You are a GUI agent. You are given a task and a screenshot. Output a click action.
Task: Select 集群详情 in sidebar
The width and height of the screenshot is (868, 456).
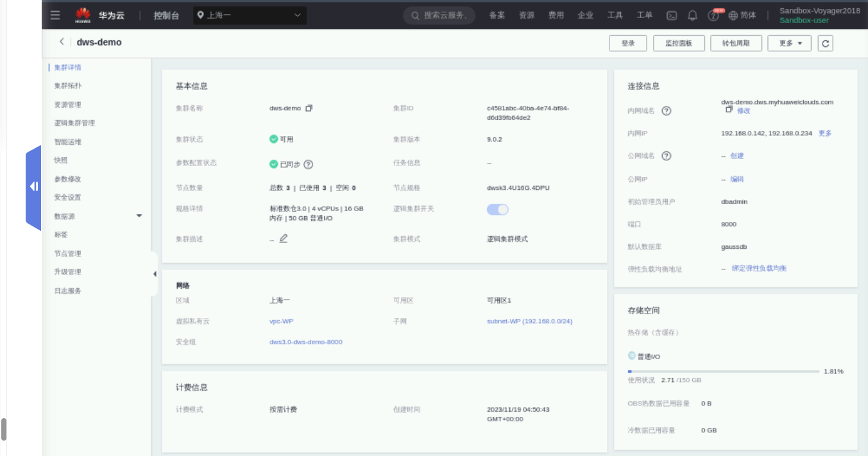(x=67, y=67)
